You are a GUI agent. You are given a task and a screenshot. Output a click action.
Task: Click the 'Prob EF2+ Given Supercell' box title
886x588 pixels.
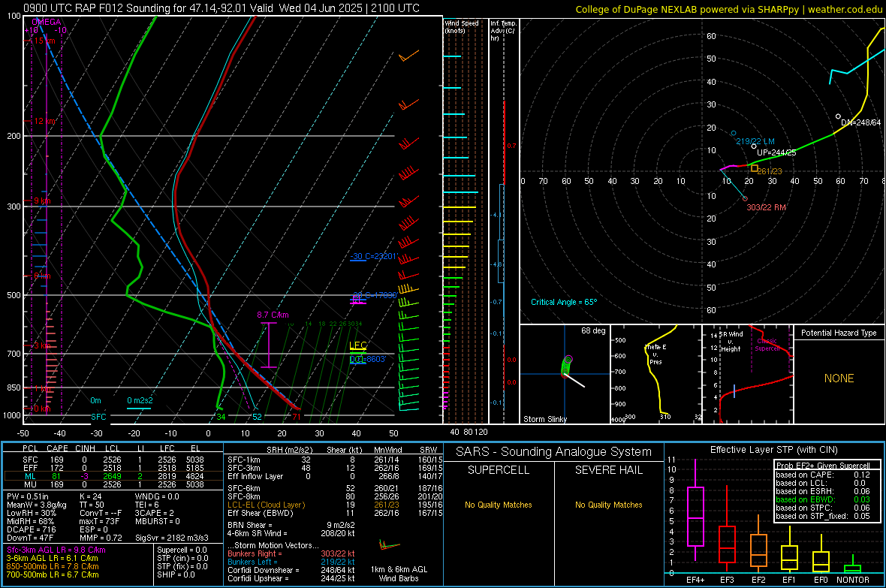[x=823, y=466]
